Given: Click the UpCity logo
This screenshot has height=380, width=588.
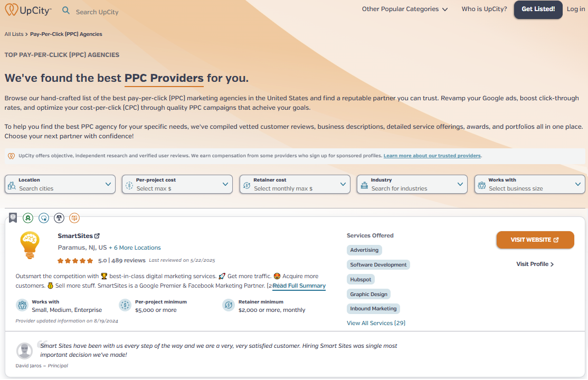Looking at the screenshot, I should pyautogui.click(x=28, y=9).
